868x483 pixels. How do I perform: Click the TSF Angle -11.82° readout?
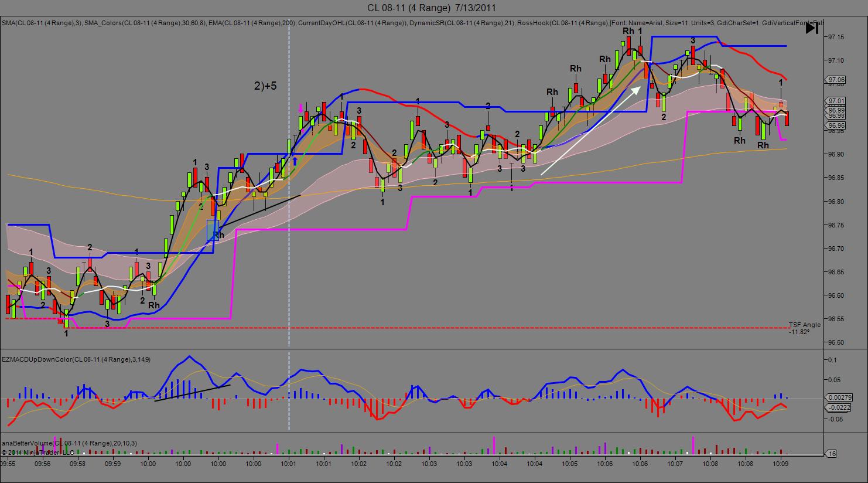[804, 328]
